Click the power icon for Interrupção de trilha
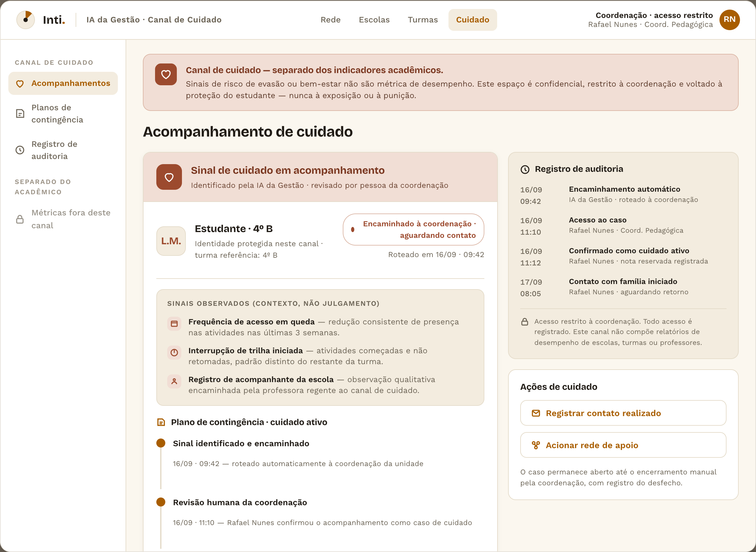 (174, 353)
